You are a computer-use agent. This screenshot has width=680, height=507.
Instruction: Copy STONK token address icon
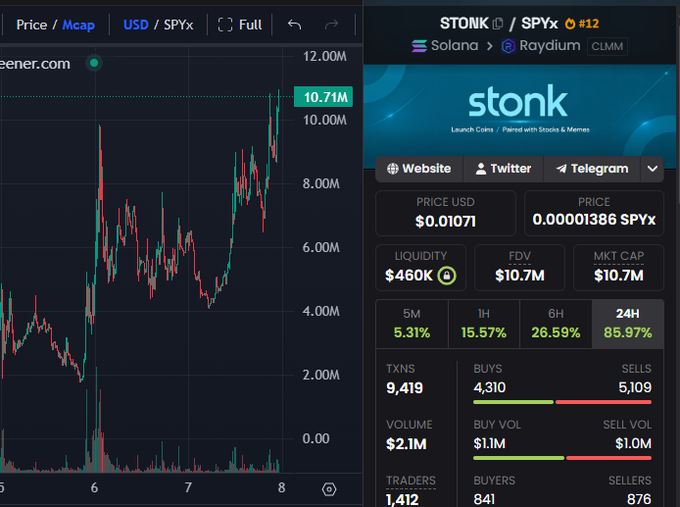pos(498,24)
